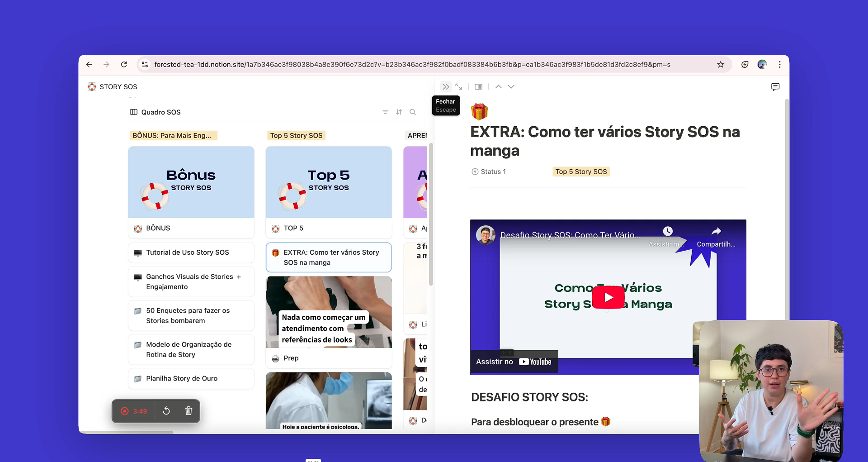Click Top 5 Story SOS column header tag
This screenshot has height=462, width=868.
(x=296, y=135)
